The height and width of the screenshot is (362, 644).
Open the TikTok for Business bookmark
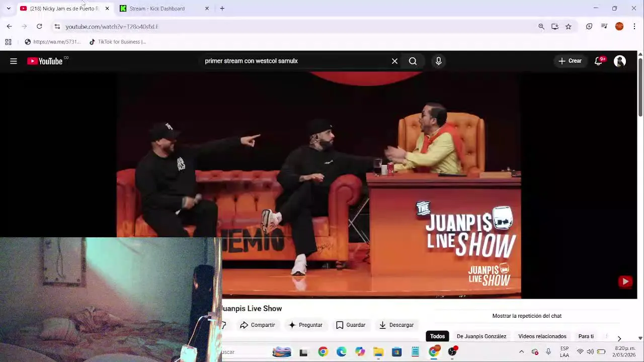tap(117, 42)
